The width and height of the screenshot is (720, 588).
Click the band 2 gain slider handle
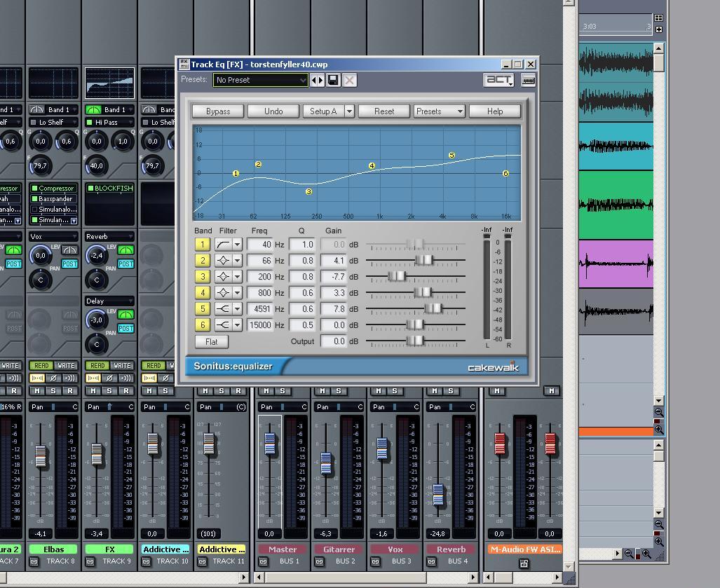point(423,261)
